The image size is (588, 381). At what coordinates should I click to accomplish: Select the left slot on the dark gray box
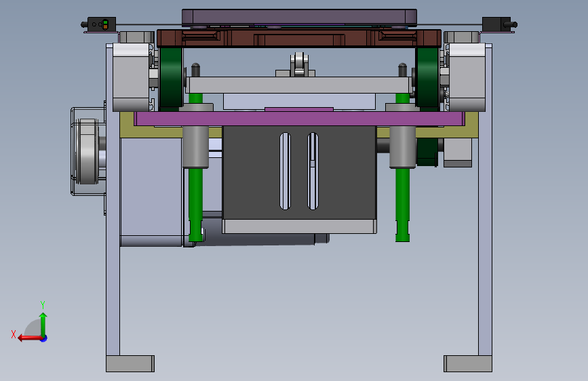click(285, 171)
